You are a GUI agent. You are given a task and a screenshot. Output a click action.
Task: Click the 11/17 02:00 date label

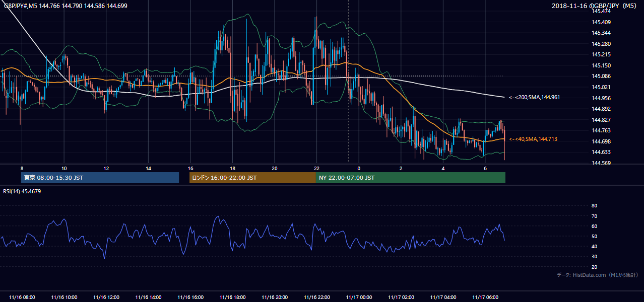[401, 297]
